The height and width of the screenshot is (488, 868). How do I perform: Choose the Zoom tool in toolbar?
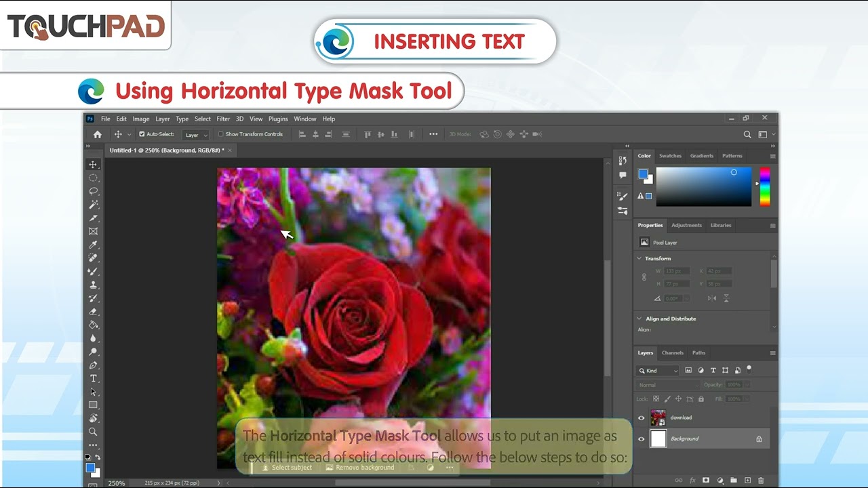click(94, 432)
